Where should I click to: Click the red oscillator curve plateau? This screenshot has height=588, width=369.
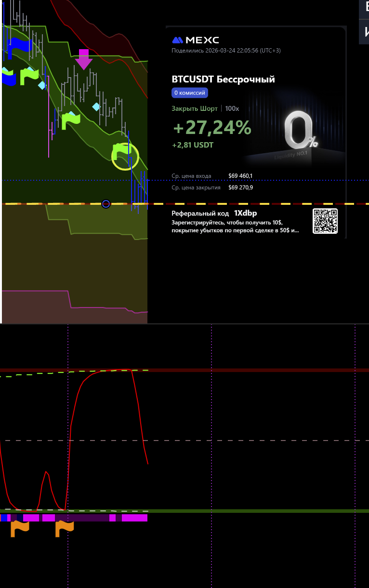coord(111,371)
